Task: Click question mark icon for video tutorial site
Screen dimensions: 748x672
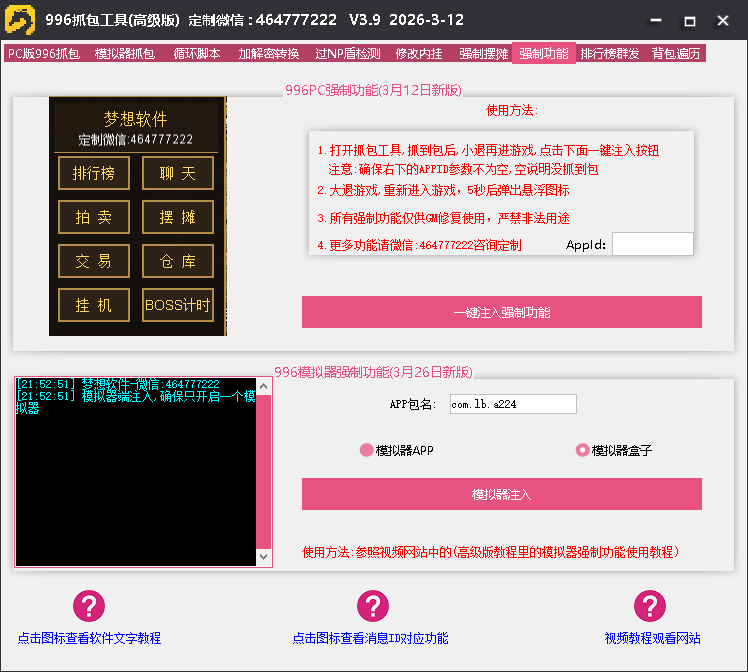Action: 650,606
